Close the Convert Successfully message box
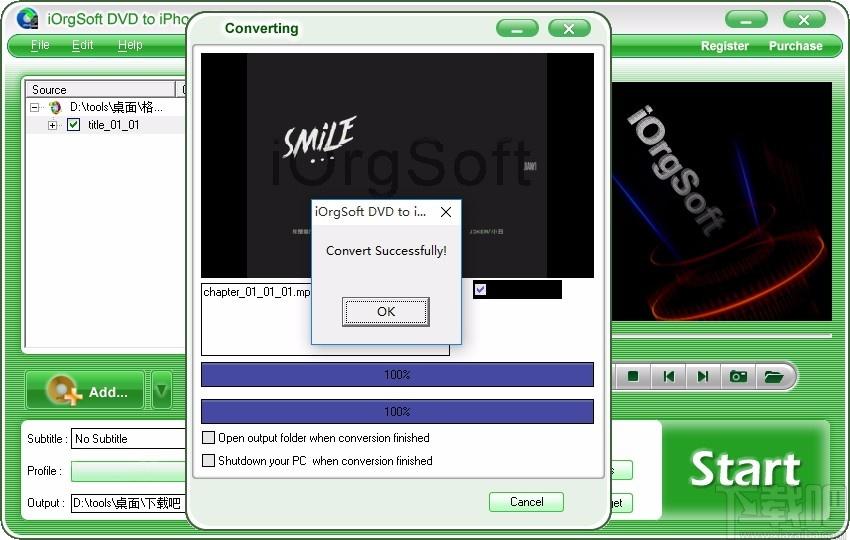 [x=446, y=212]
